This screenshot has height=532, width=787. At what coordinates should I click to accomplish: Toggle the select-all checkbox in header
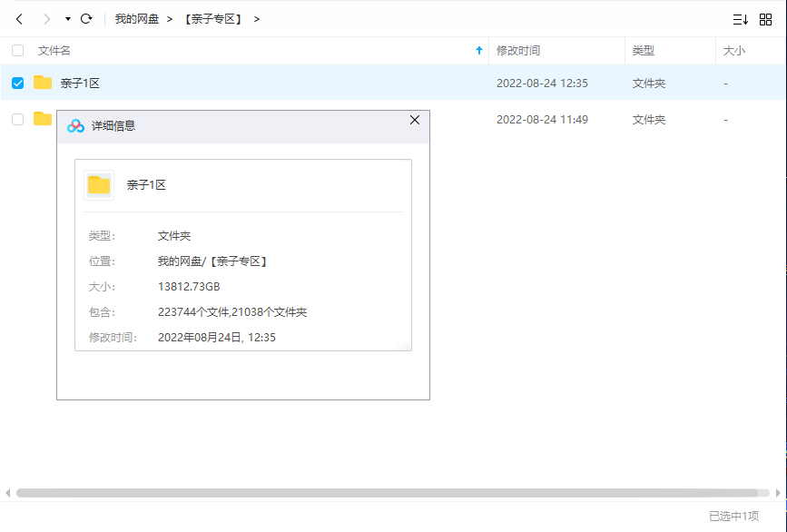17,51
